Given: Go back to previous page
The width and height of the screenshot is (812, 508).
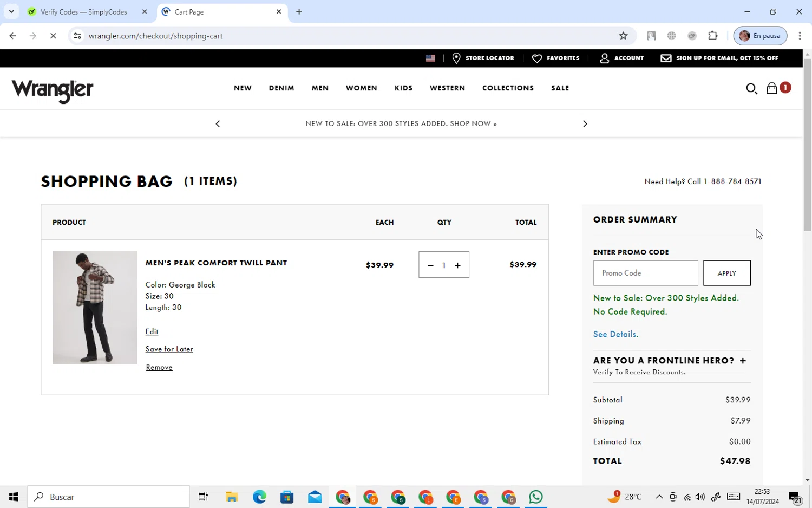Looking at the screenshot, I should click(13, 36).
